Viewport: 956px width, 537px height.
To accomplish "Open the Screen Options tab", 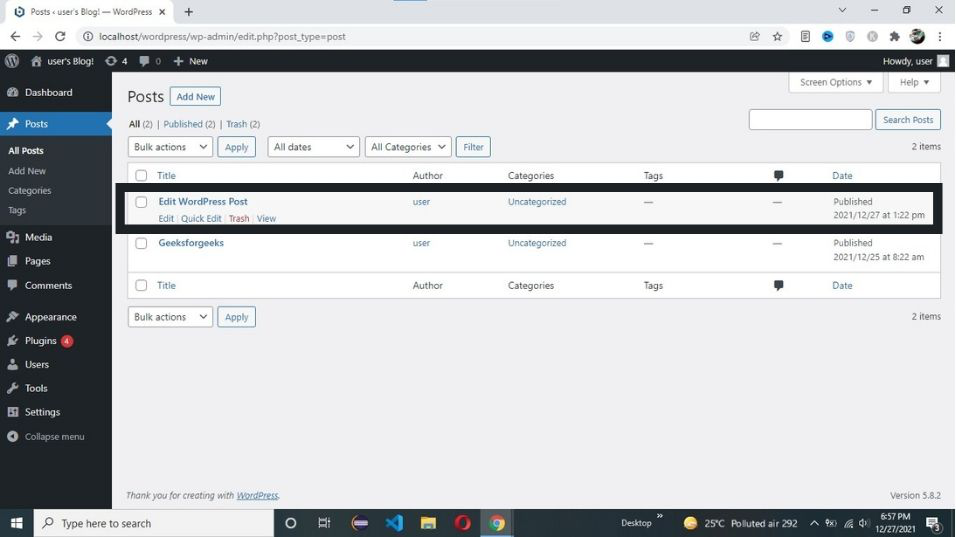I will click(836, 82).
